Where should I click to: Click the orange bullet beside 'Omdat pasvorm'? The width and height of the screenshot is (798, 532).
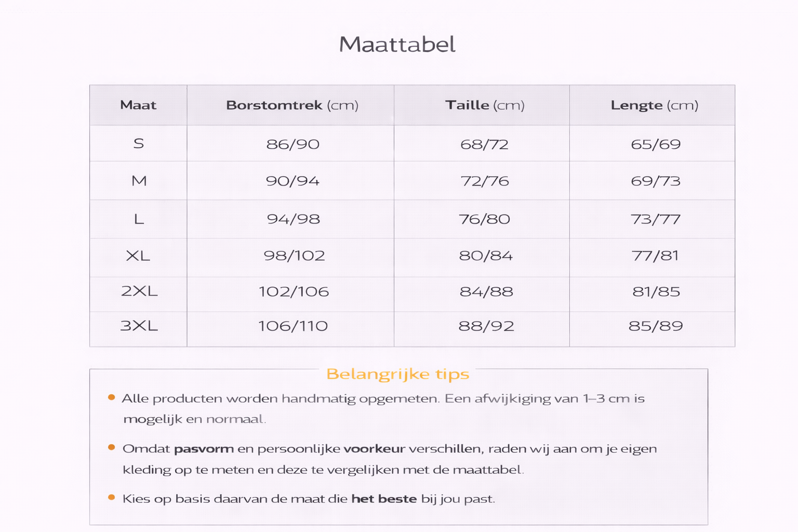111,447
